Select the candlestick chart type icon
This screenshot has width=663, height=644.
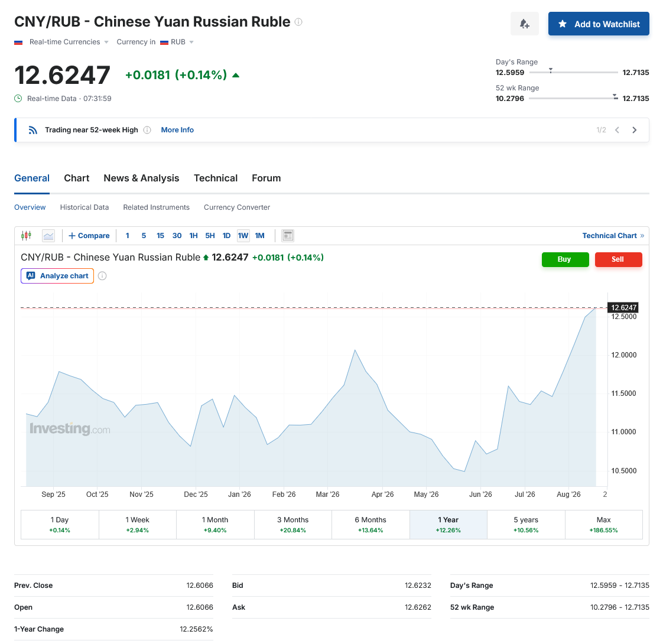pyautogui.click(x=26, y=236)
